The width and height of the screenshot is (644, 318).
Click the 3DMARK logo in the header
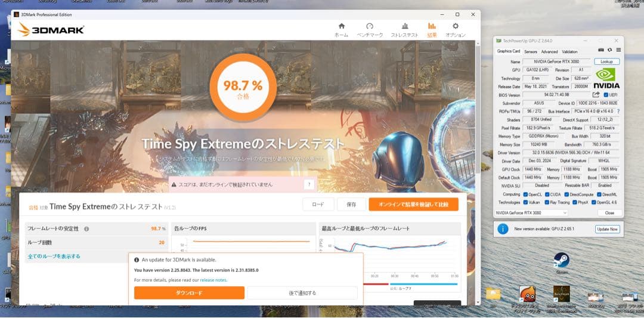point(51,30)
